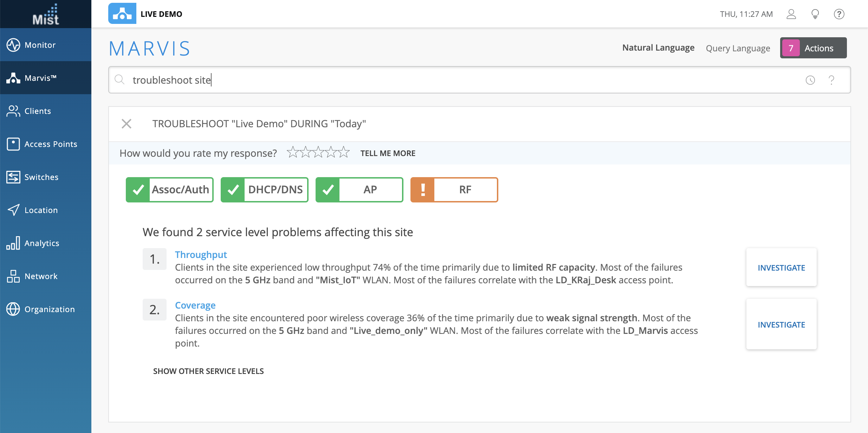Viewport: 868px width, 433px height.
Task: Toggle the Assoc/Auth status filter
Action: click(x=170, y=190)
